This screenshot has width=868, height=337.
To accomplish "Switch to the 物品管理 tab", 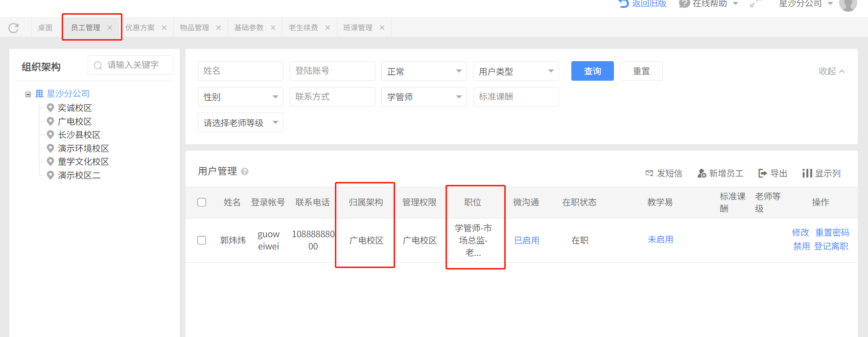I will (x=194, y=28).
